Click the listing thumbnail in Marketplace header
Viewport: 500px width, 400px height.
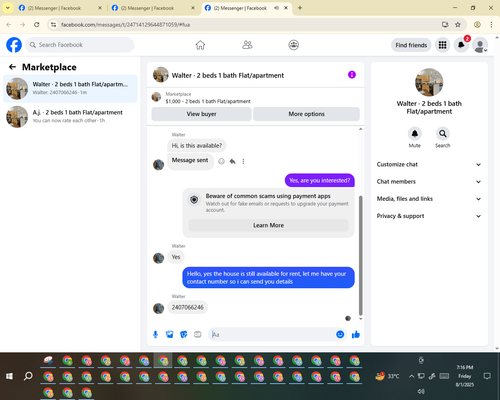[156, 97]
